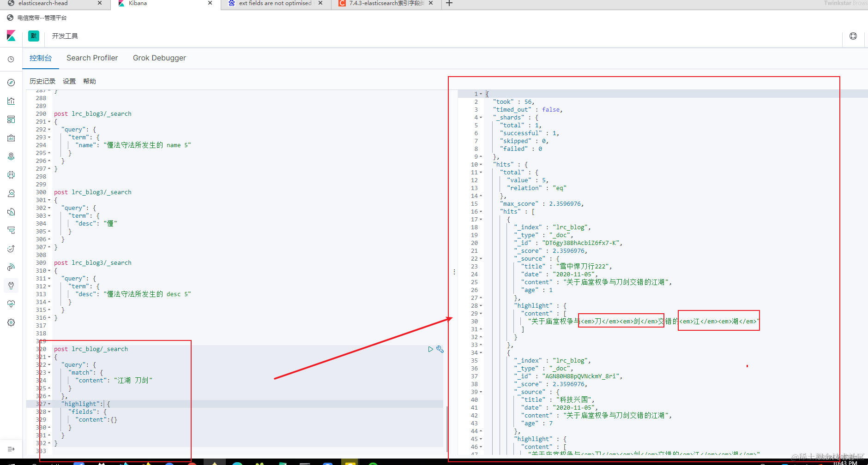The image size is (868, 465).
Task: Click the "content": "江湖 刀剑" query line
Action: tap(114, 381)
